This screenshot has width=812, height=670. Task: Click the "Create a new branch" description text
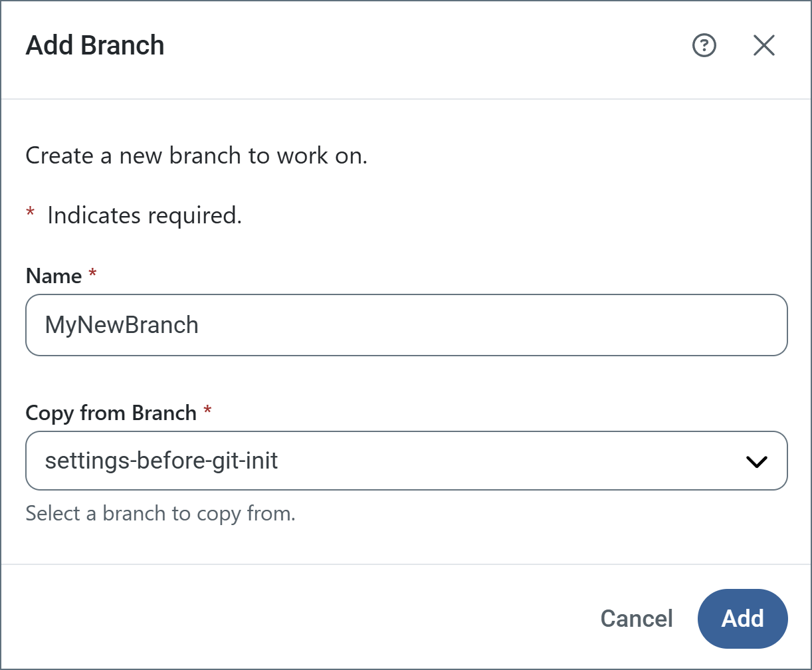196,156
